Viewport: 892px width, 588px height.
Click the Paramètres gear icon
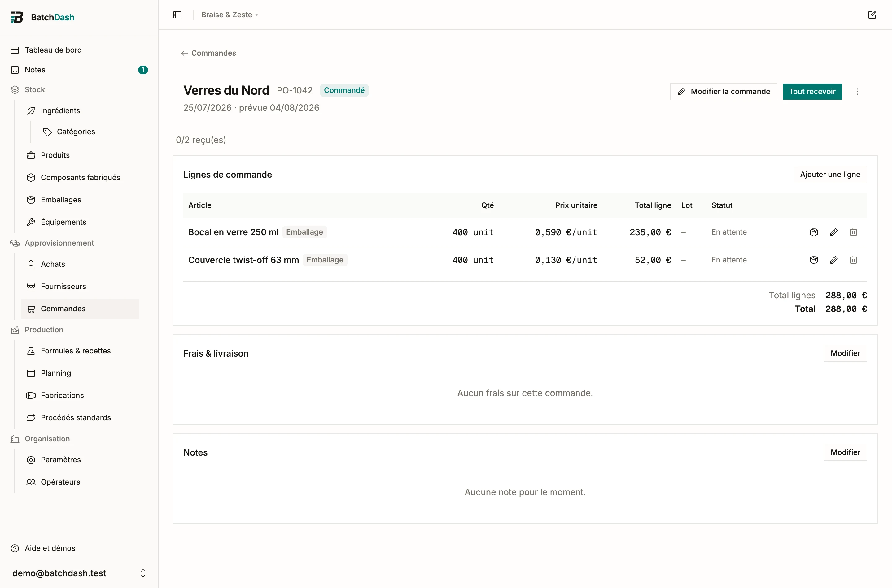[31, 460]
